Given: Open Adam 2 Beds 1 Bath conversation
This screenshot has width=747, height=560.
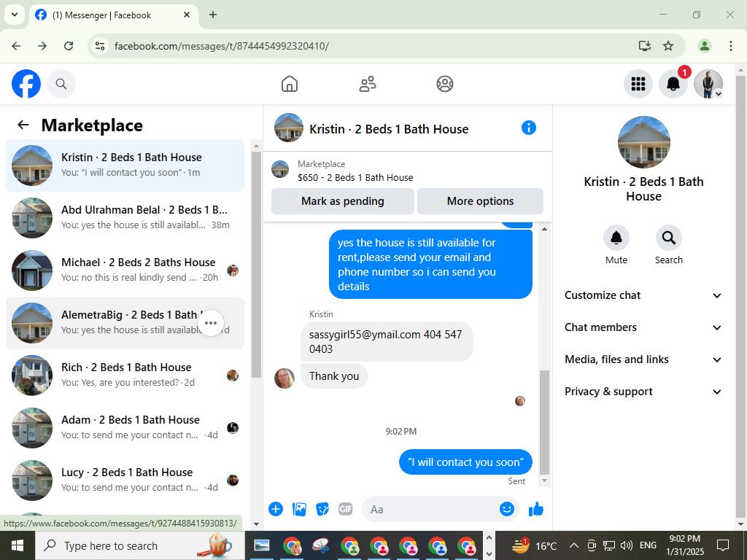Looking at the screenshot, I should pyautogui.click(x=125, y=427).
